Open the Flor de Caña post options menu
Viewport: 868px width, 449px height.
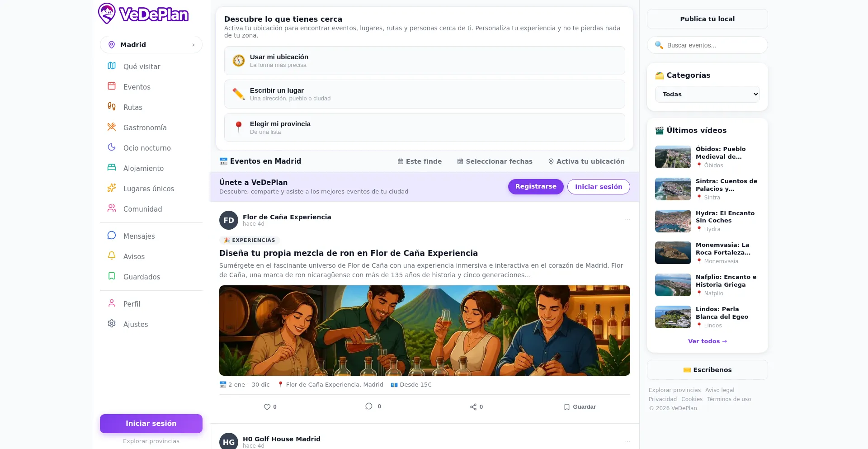click(627, 220)
